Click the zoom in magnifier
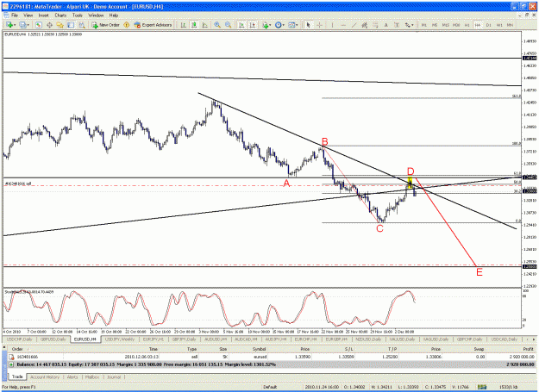The width and height of the screenshot is (539, 392). point(217,25)
